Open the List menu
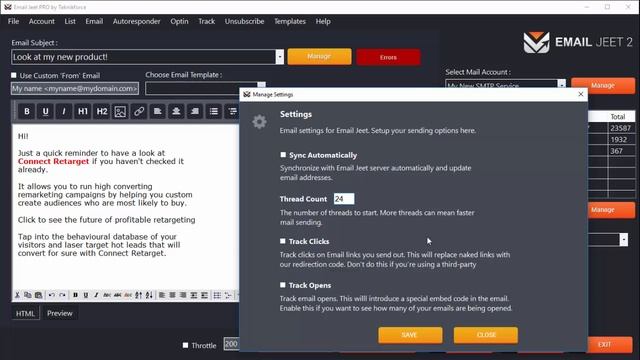The width and height of the screenshot is (640, 360). click(70, 21)
